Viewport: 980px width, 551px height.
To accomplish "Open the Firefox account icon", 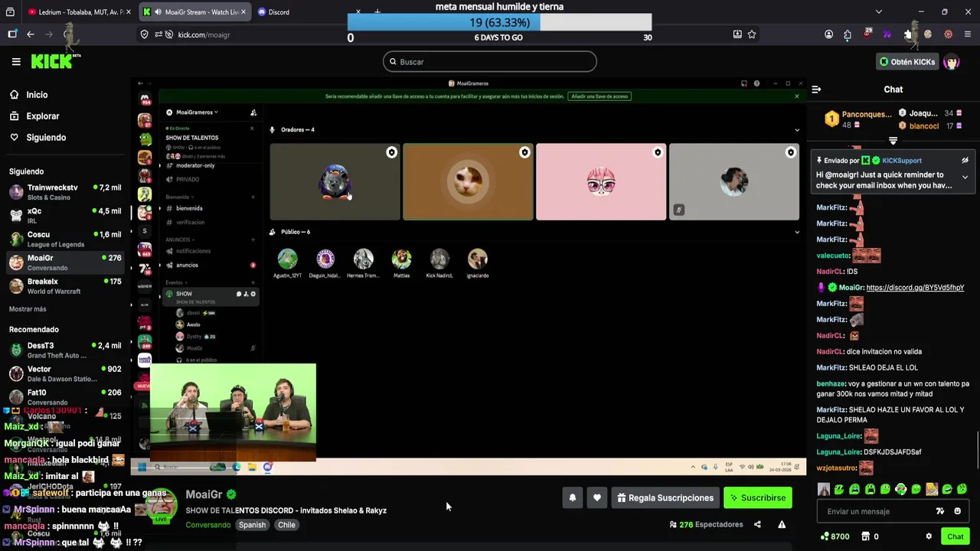I will click(x=828, y=34).
